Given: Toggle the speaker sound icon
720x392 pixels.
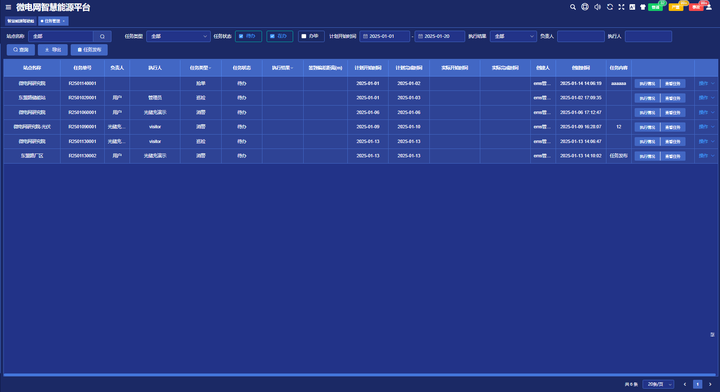Looking at the screenshot, I should [x=597, y=7].
